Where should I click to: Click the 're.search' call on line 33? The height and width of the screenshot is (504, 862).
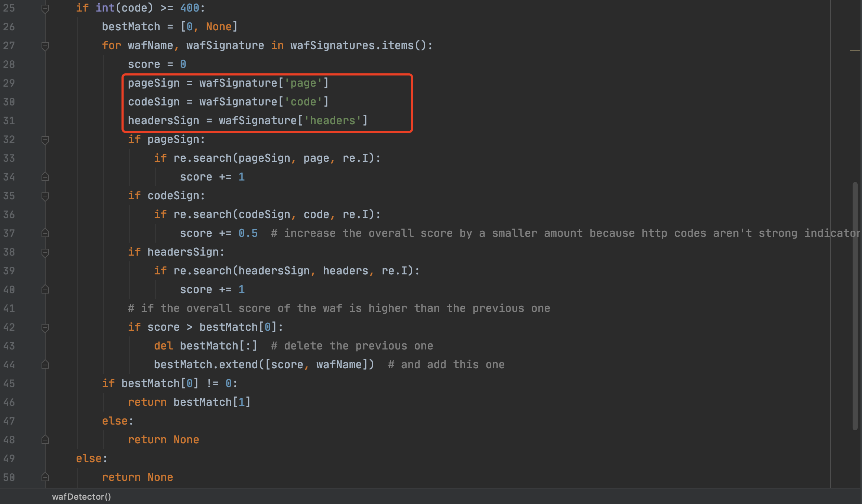pos(202,158)
